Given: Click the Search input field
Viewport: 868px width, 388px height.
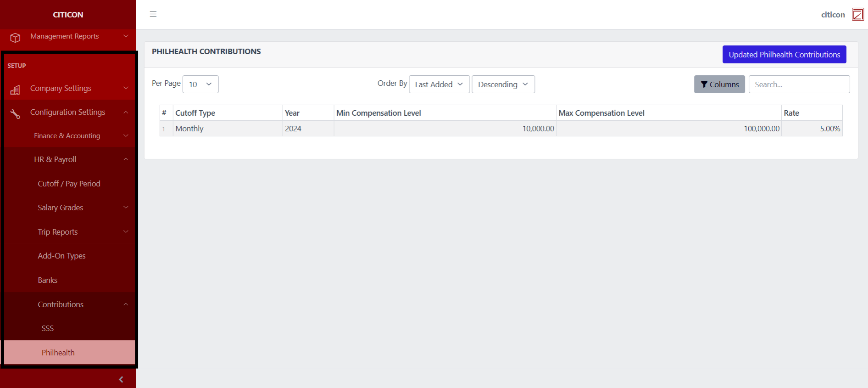Looking at the screenshot, I should click(799, 84).
